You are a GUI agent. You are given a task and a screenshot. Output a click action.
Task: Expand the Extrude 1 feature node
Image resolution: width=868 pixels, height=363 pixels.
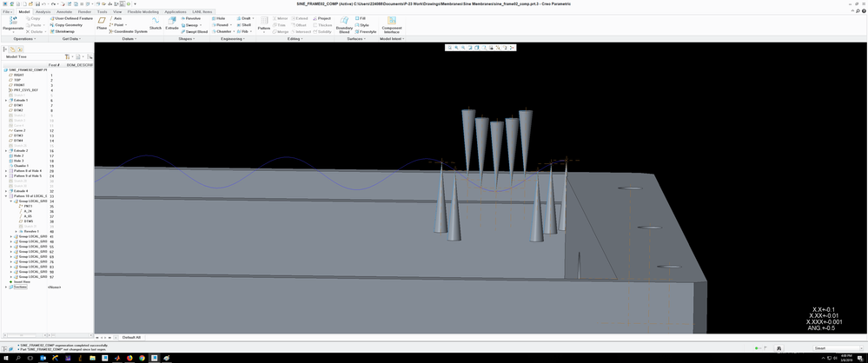[x=6, y=100]
